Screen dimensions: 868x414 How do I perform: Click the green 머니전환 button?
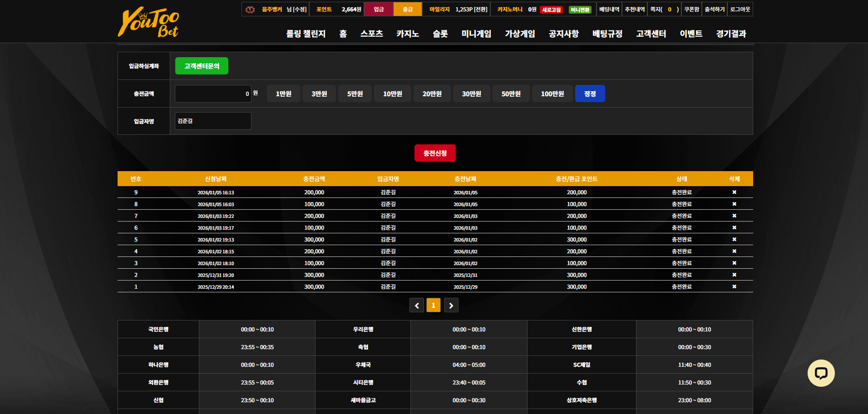(x=580, y=10)
